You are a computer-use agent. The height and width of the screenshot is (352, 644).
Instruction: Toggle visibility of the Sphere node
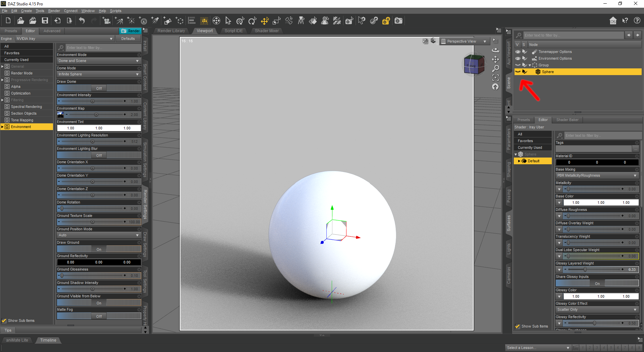coord(518,72)
